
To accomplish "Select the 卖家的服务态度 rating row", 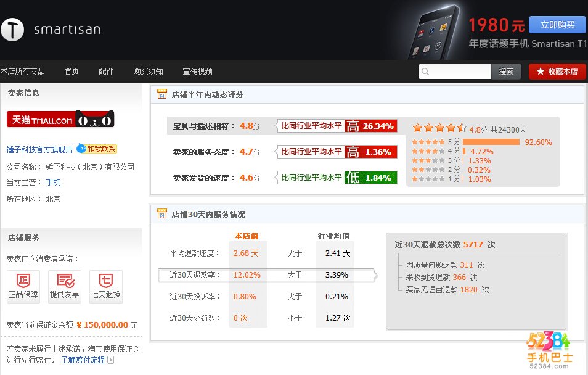I will coord(286,152).
